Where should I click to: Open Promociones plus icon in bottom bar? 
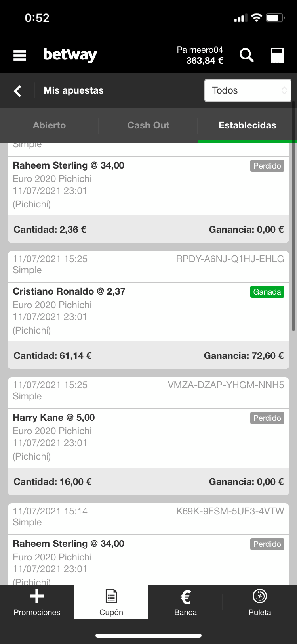(x=37, y=602)
